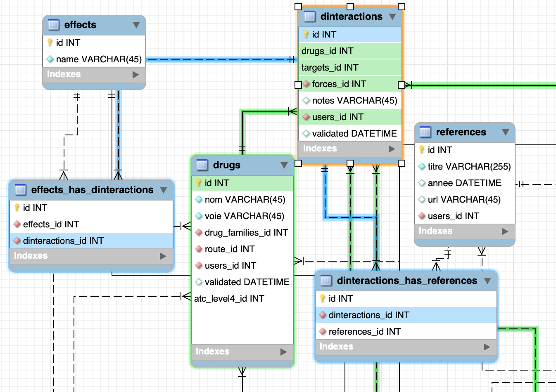Select the drugs_id INT column
The height and width of the screenshot is (392, 556).
(350, 51)
